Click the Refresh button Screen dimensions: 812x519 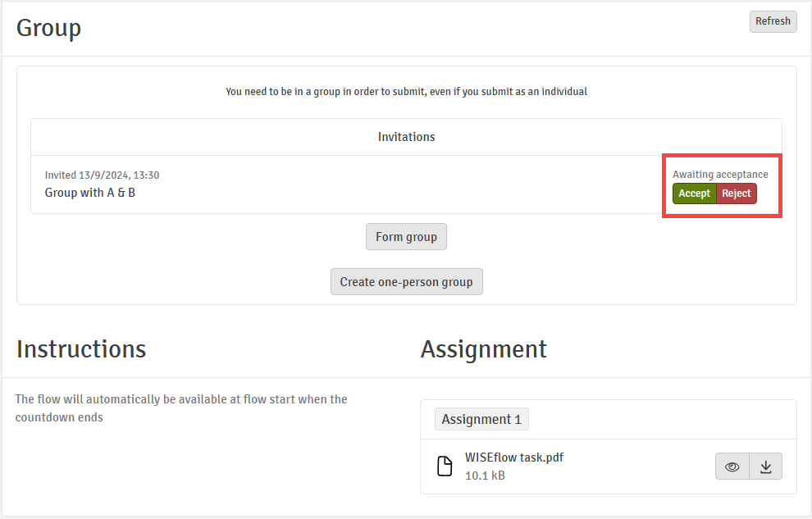[x=773, y=21]
